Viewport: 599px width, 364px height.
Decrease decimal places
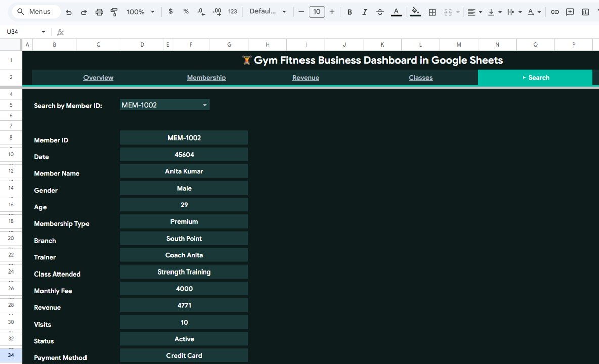point(200,11)
